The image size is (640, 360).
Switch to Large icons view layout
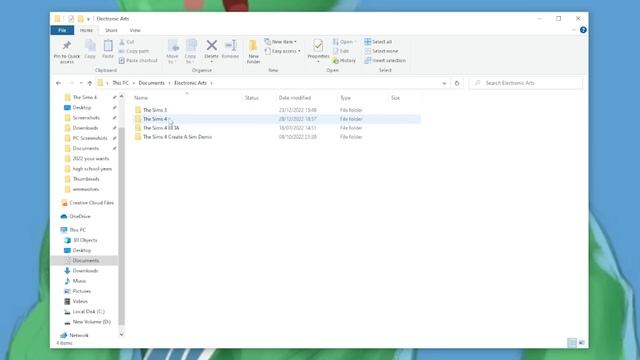(x=582, y=343)
